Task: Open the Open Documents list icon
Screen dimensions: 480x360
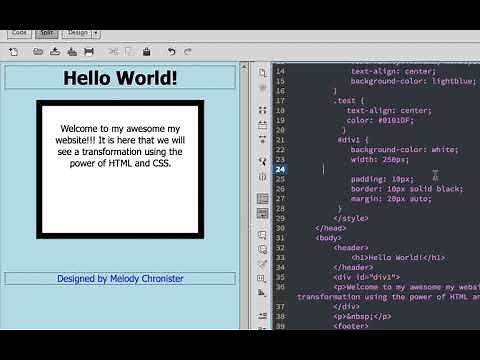Action: (x=263, y=72)
